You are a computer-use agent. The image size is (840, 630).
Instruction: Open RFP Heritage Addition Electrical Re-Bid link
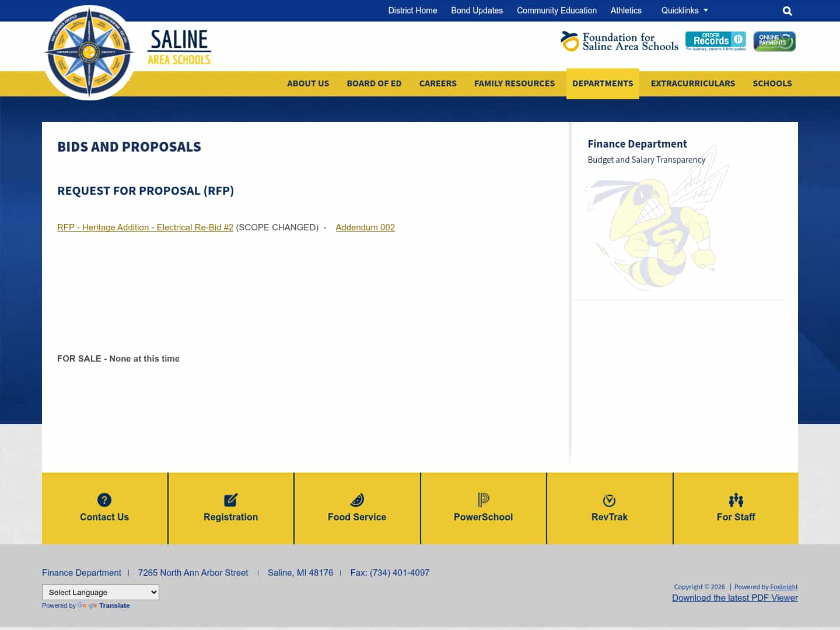pos(145,228)
